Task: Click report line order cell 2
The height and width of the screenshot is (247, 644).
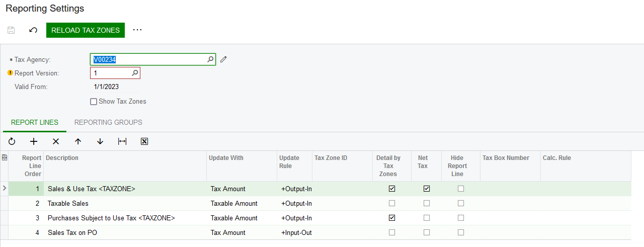Action: tap(26, 203)
